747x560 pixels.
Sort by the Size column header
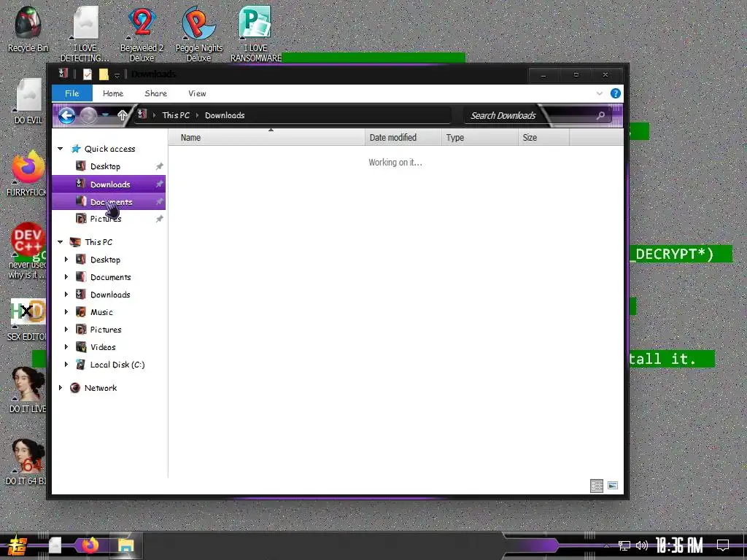(543, 137)
